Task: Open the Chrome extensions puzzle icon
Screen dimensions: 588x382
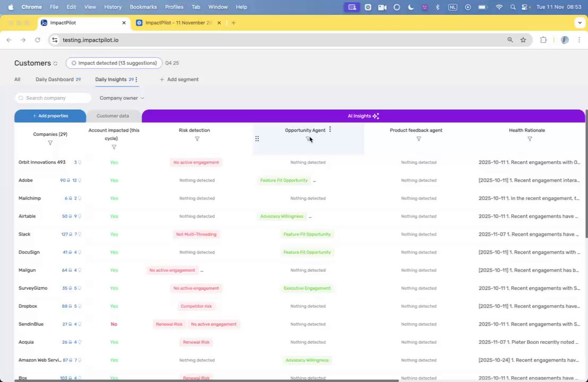Action: point(543,40)
